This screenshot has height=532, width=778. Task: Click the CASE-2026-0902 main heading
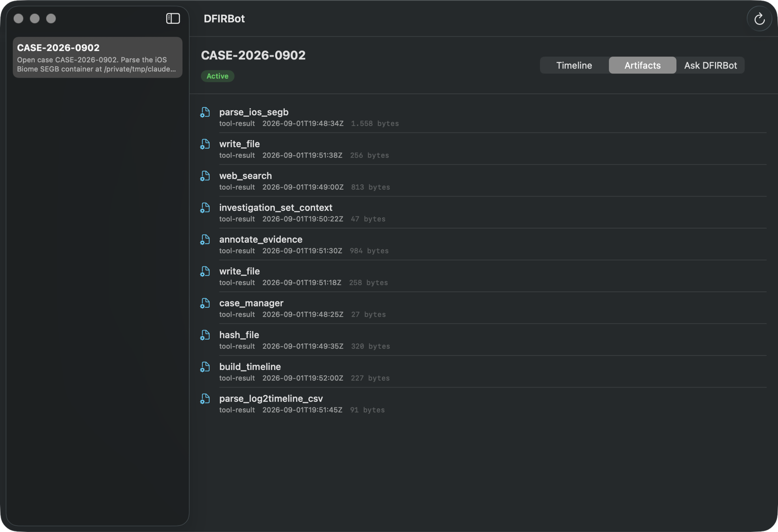253,55
